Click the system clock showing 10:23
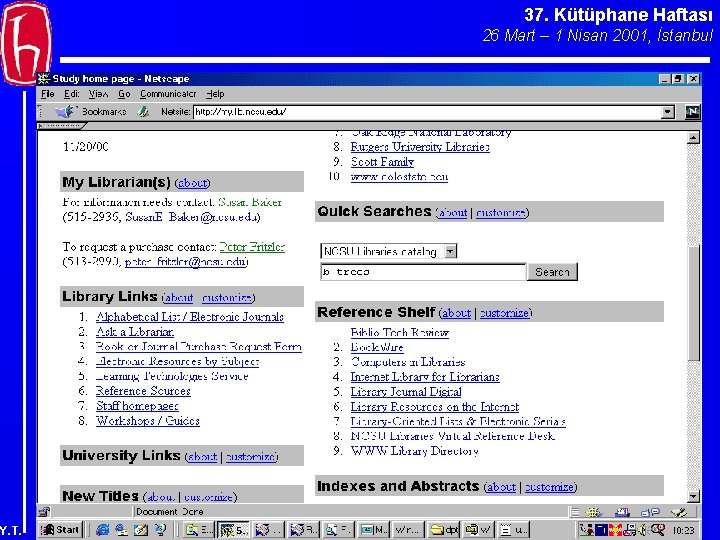720x540 pixels. pos(683,530)
